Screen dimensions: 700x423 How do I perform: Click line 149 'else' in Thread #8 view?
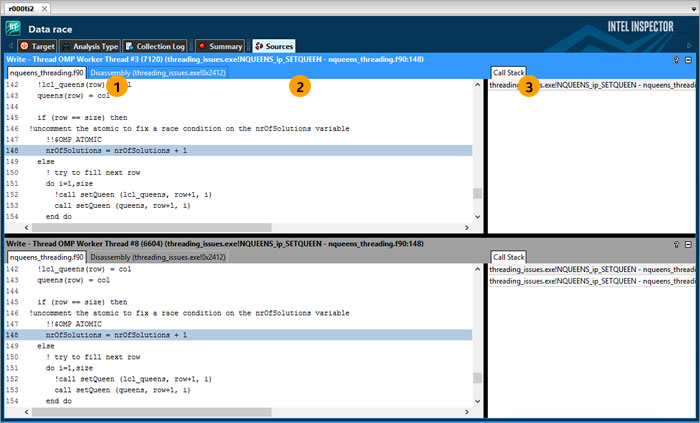point(46,346)
